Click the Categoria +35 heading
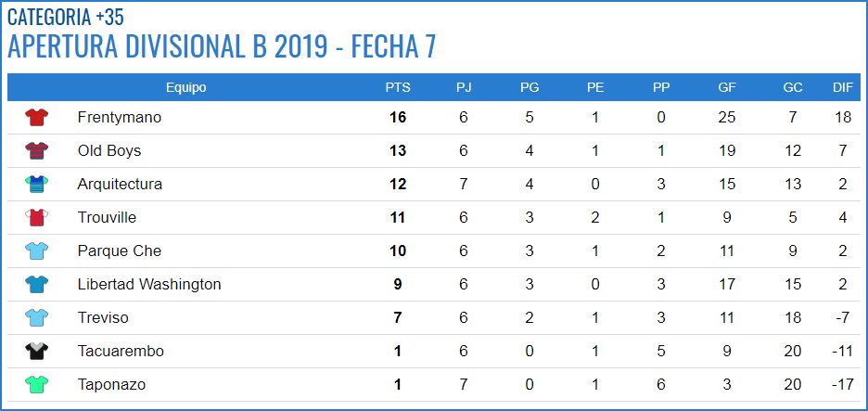 [66, 16]
